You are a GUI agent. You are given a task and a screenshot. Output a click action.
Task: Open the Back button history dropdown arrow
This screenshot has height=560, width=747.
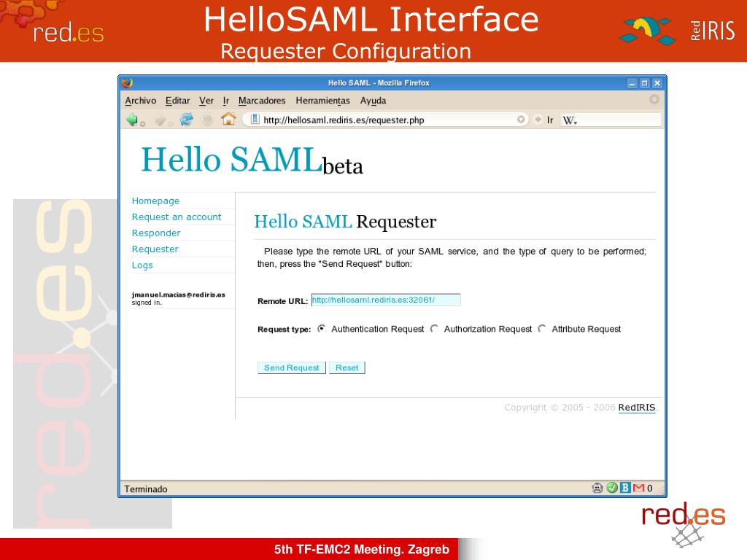coord(143,122)
